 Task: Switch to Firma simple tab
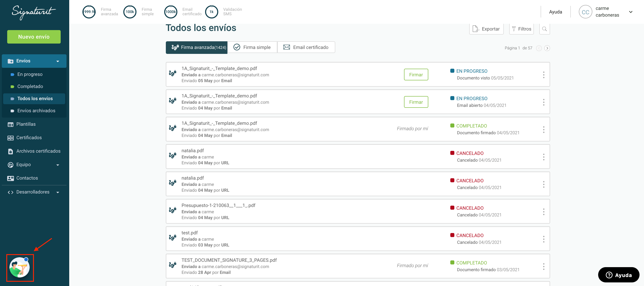point(252,47)
